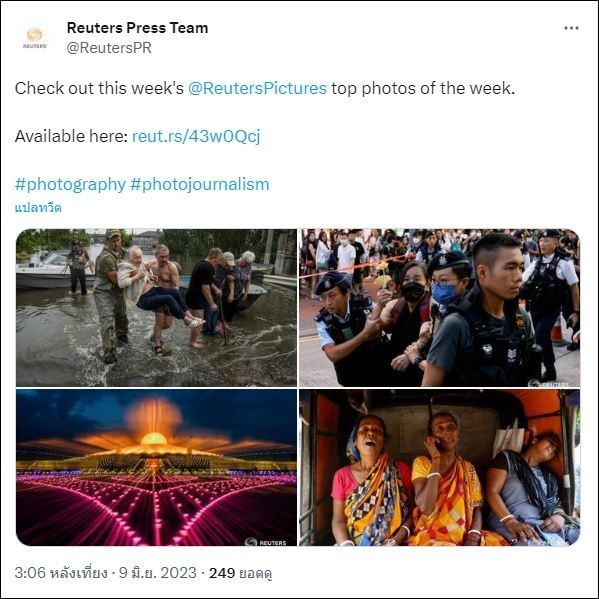
Task: Open the illuminated temple lights photo
Action: pyautogui.click(x=156, y=467)
